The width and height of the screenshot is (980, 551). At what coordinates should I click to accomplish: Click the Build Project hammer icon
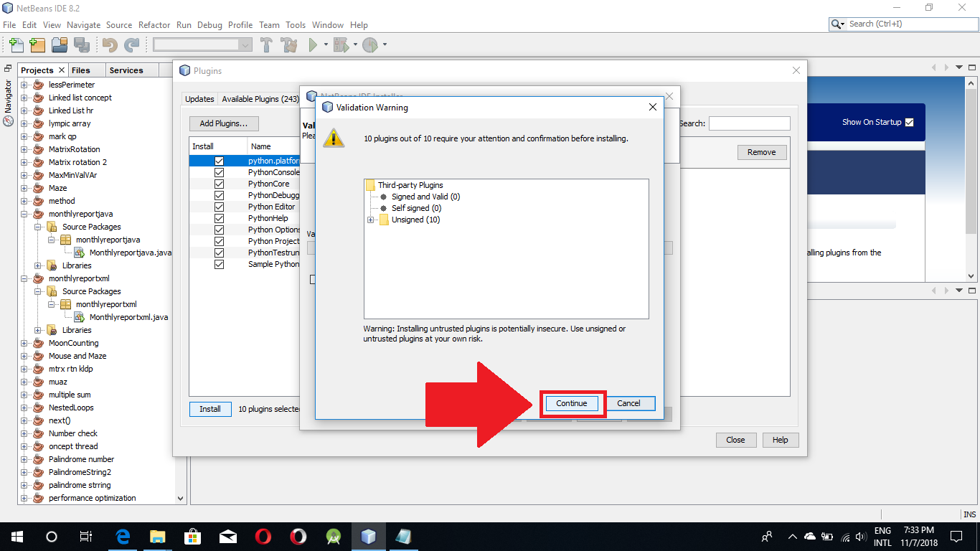pos(267,45)
